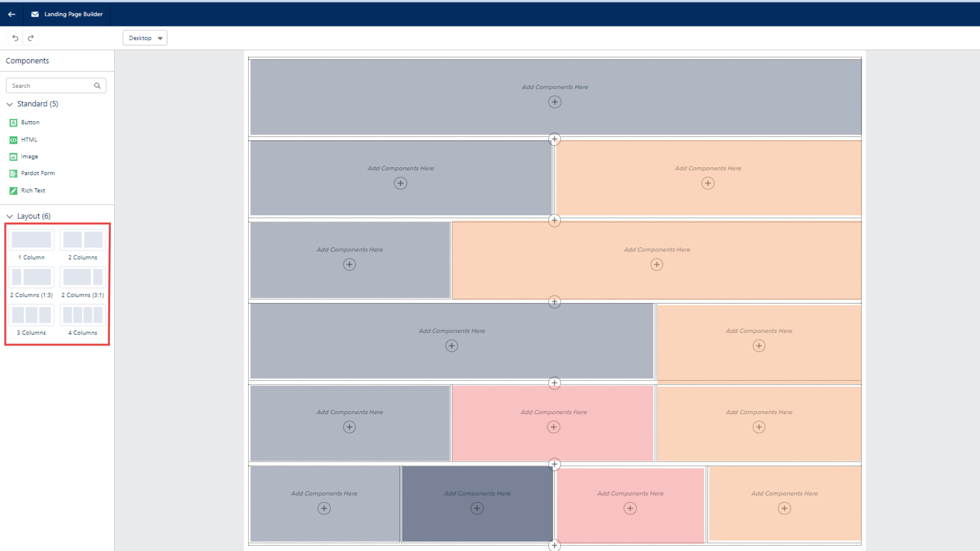
Task: Select the Pardot Form component icon
Action: point(13,173)
